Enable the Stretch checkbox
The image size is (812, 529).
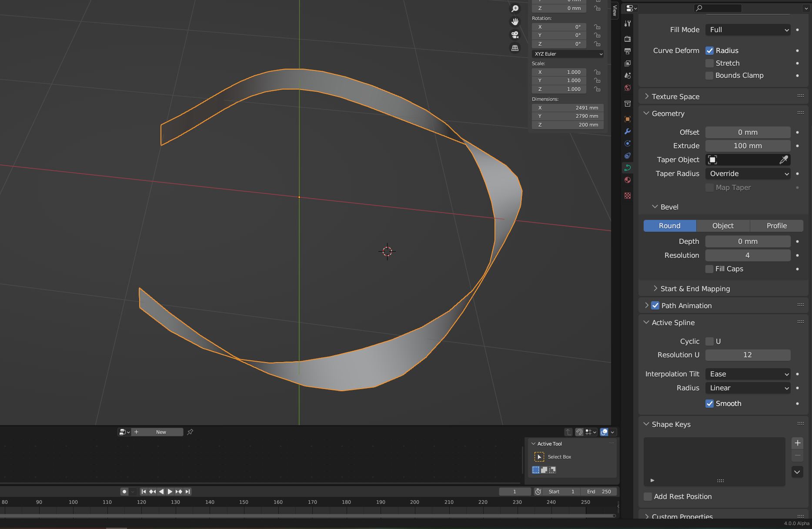tap(709, 63)
